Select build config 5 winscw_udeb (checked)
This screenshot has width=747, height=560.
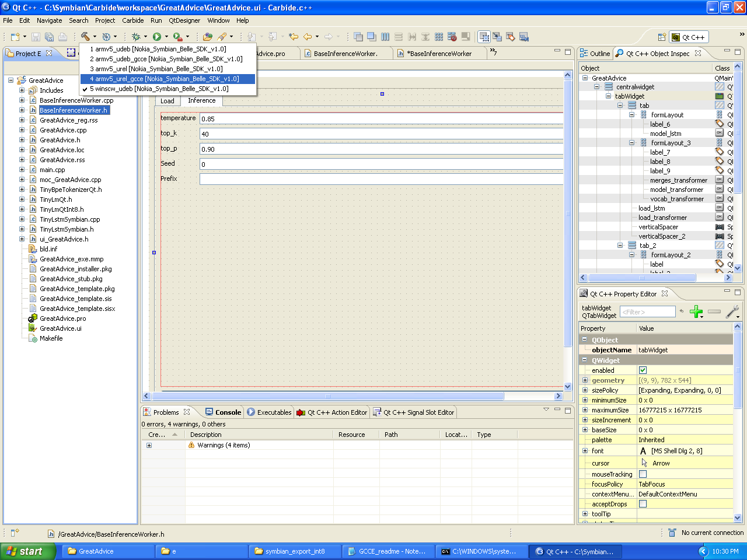[x=167, y=89]
